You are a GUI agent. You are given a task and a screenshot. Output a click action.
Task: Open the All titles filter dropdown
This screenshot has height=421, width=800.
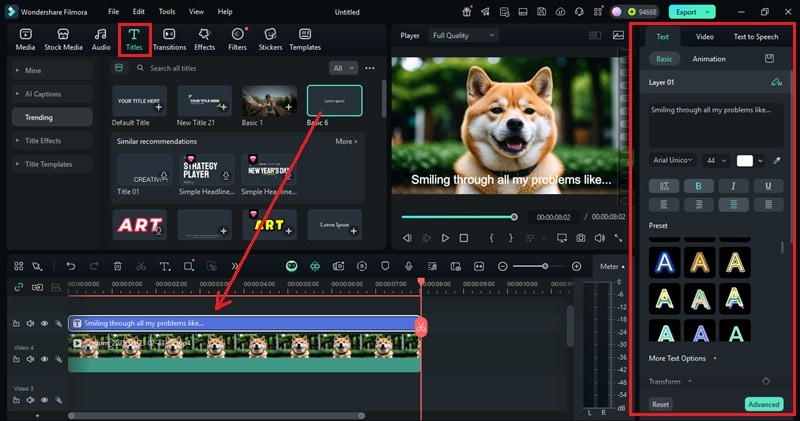point(343,68)
